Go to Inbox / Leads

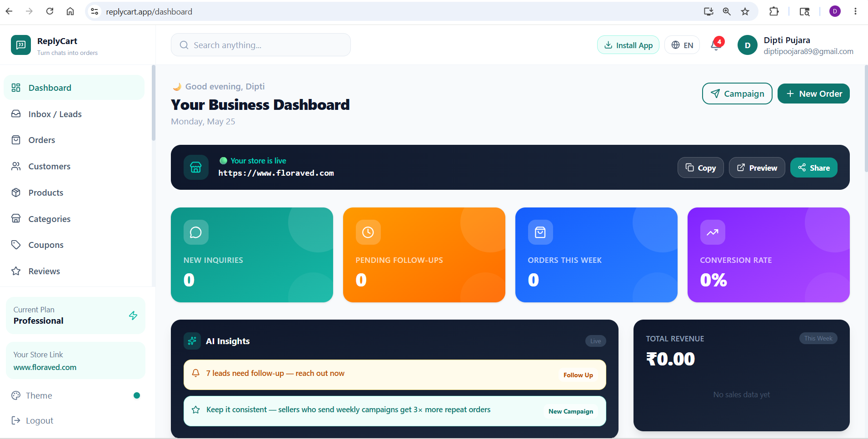click(74, 114)
